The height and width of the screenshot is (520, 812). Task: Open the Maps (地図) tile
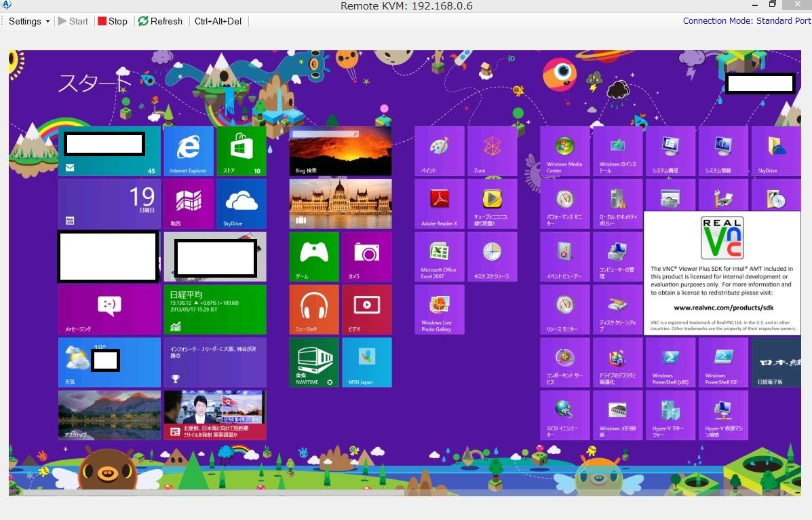[x=189, y=204]
